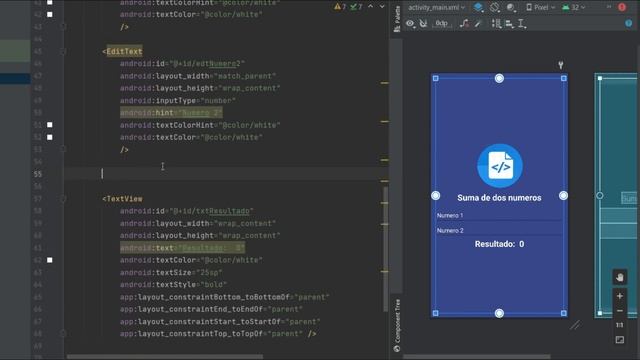Open the View Options eye icon
Screen dimensions: 640x360
coord(410,23)
